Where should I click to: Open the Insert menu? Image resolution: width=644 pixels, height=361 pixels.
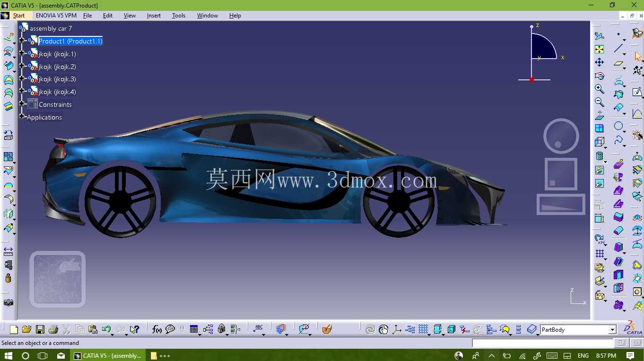[154, 16]
